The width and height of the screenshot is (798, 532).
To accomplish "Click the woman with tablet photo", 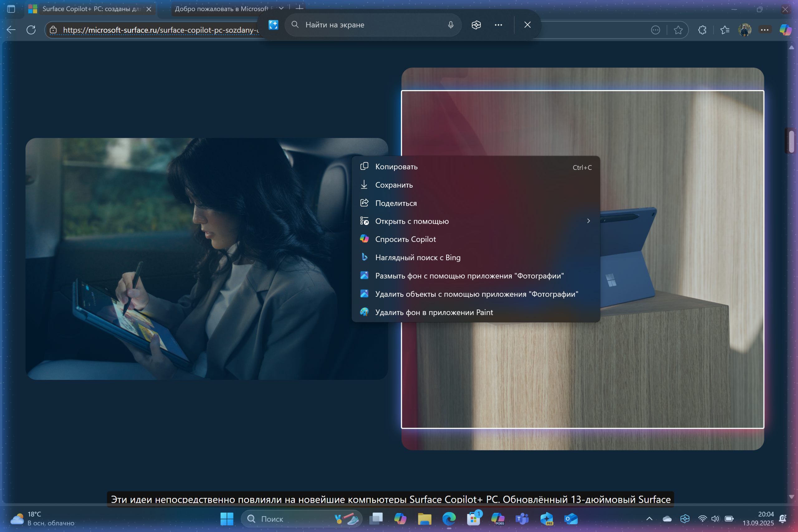I will click(x=207, y=259).
